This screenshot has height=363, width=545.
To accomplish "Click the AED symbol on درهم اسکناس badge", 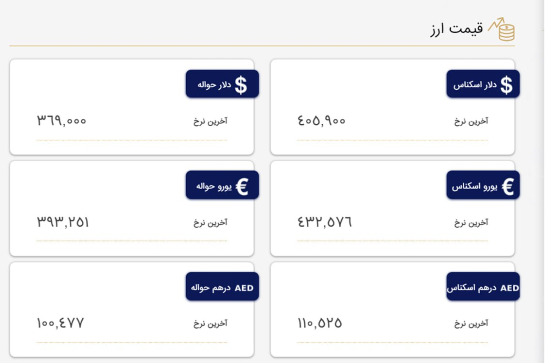I will coord(510,288).
